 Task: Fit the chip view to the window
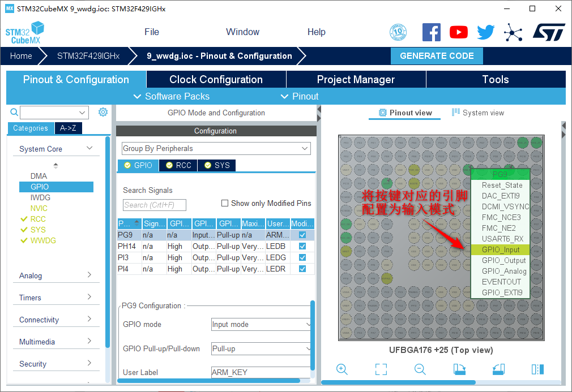(x=381, y=369)
